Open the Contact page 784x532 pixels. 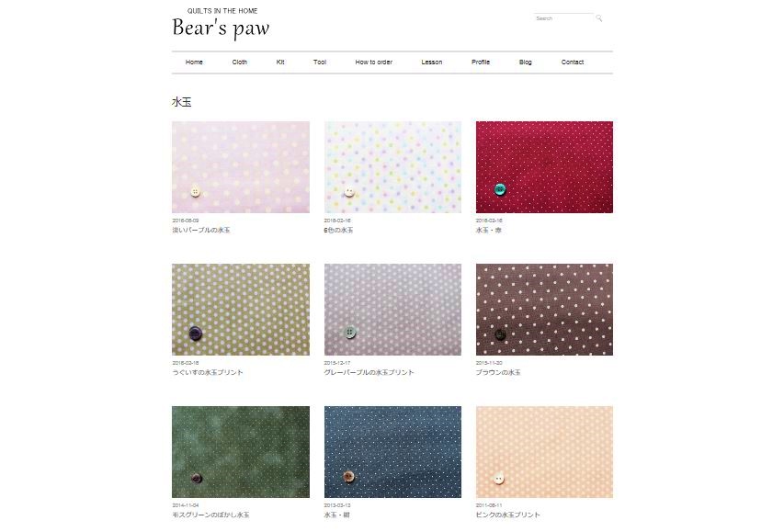pyautogui.click(x=572, y=62)
